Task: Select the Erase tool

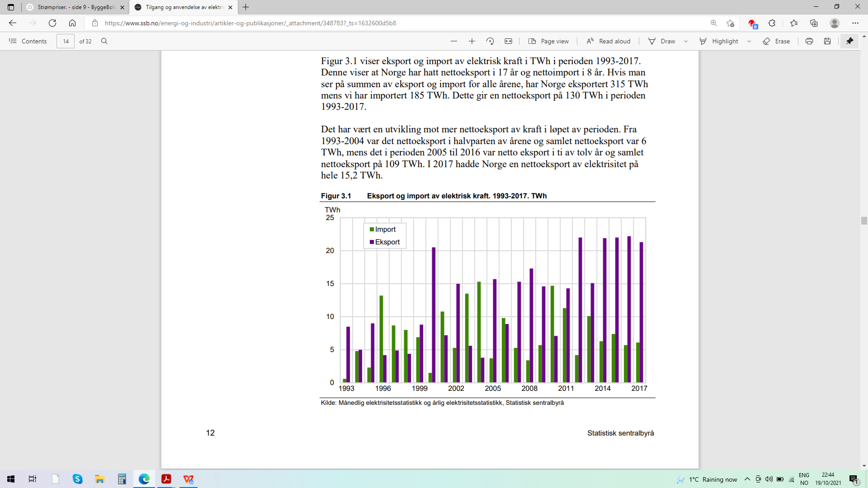Action: (x=776, y=41)
